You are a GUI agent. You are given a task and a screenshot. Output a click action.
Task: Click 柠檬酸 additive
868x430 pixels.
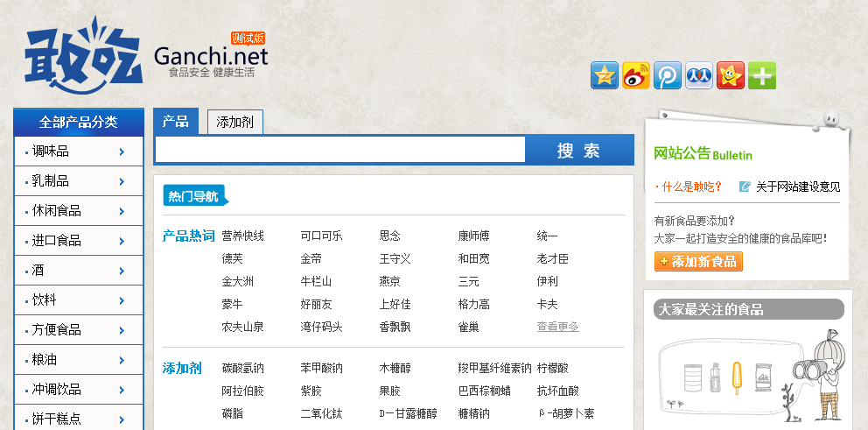coord(552,368)
